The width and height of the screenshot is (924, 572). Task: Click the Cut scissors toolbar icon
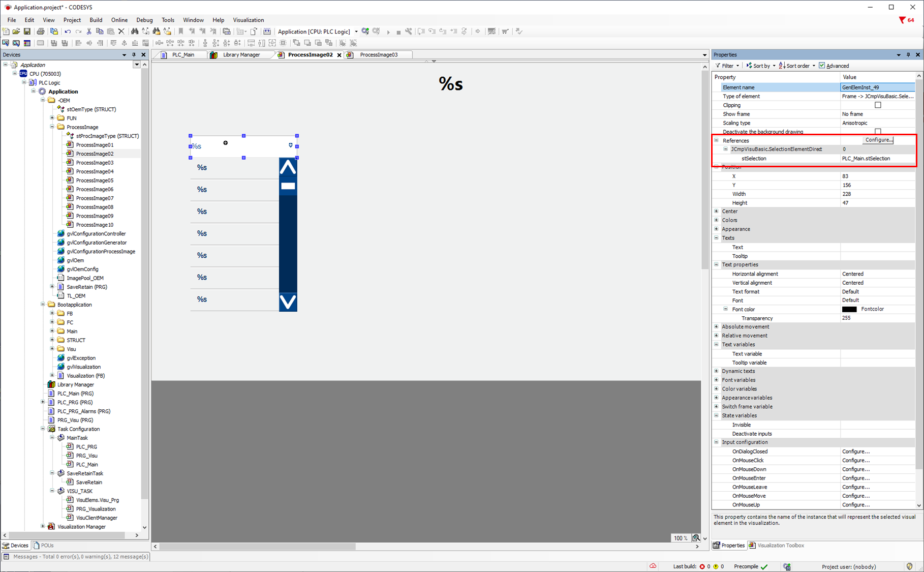pyautogui.click(x=89, y=32)
